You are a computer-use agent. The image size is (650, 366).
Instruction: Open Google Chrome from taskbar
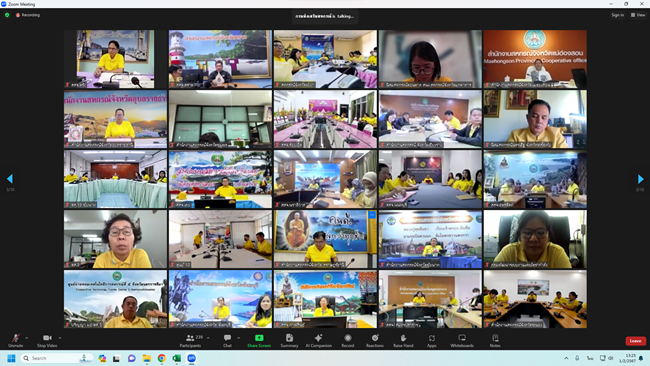tap(162, 358)
